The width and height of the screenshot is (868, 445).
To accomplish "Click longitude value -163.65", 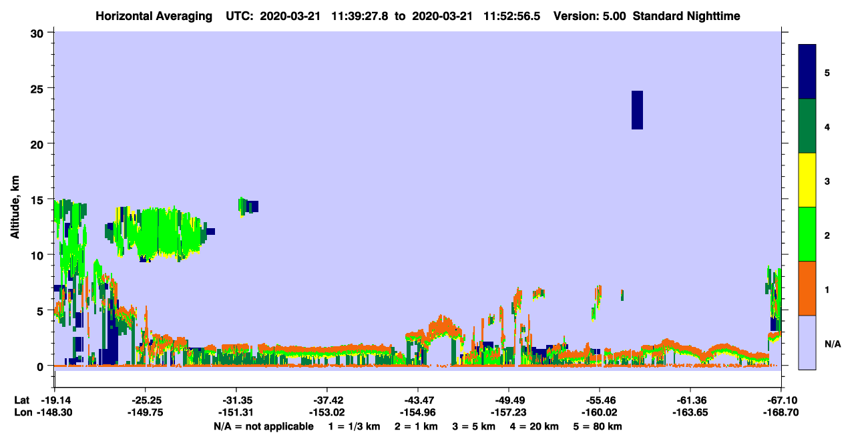I will [690, 412].
